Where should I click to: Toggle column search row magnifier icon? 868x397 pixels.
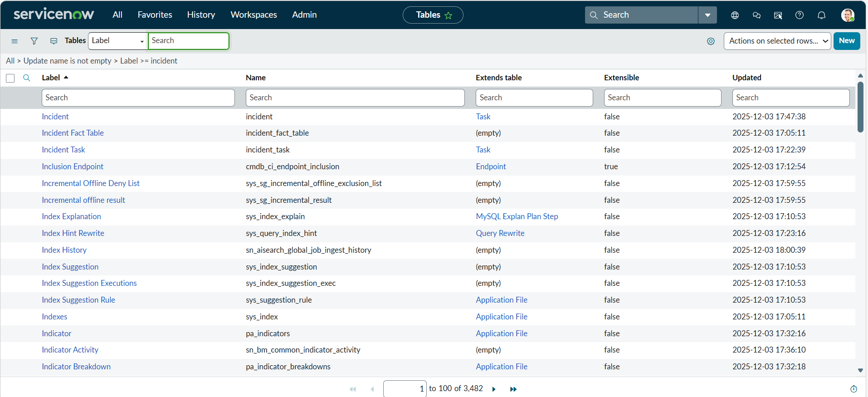coord(27,78)
